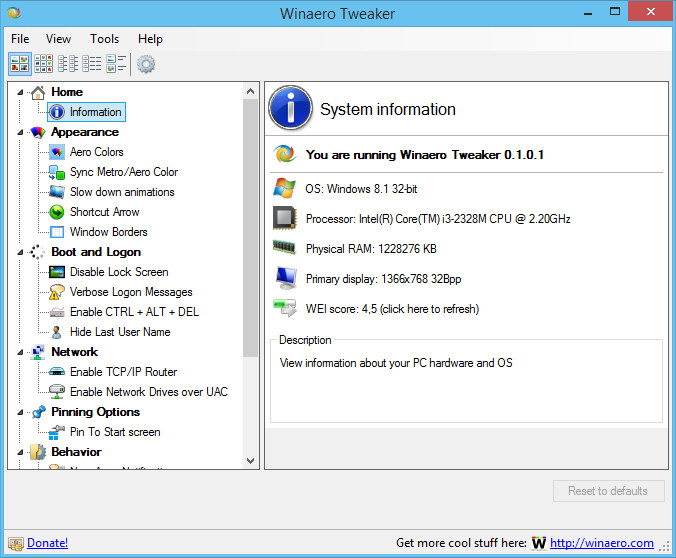Open the View menu
The image size is (676, 558).
tap(59, 39)
